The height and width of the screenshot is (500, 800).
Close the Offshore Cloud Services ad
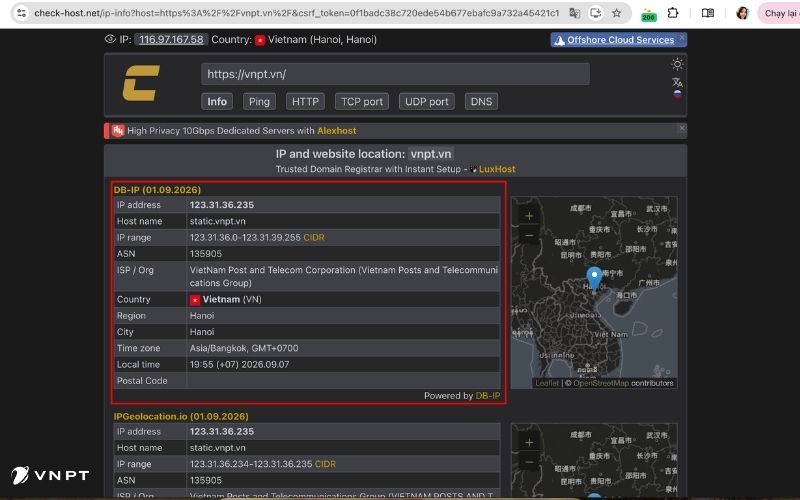tap(682, 37)
